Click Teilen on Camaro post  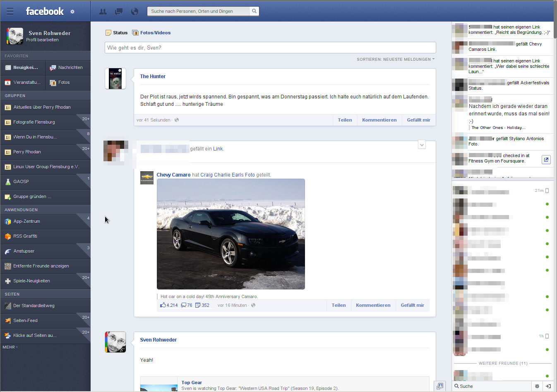click(339, 305)
